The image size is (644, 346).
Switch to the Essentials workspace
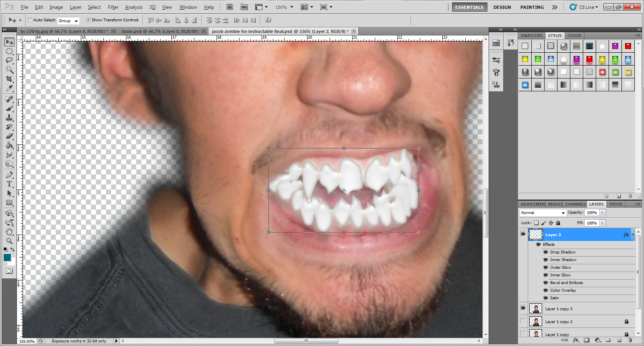[469, 7]
